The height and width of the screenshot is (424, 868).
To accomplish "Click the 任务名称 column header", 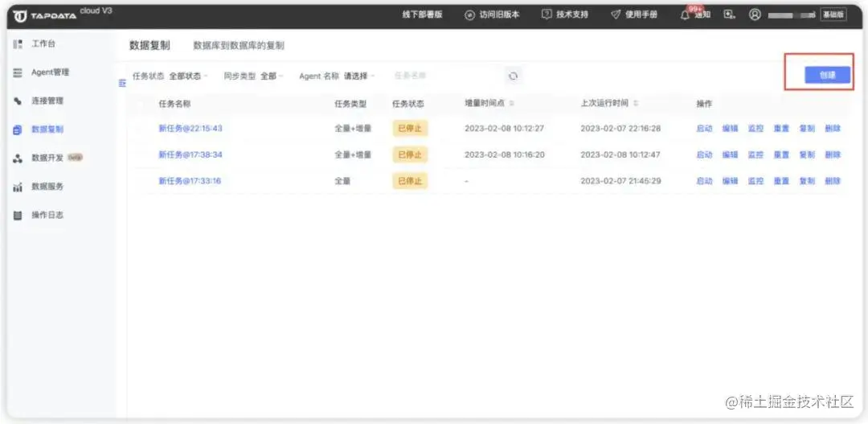I will pos(174,104).
